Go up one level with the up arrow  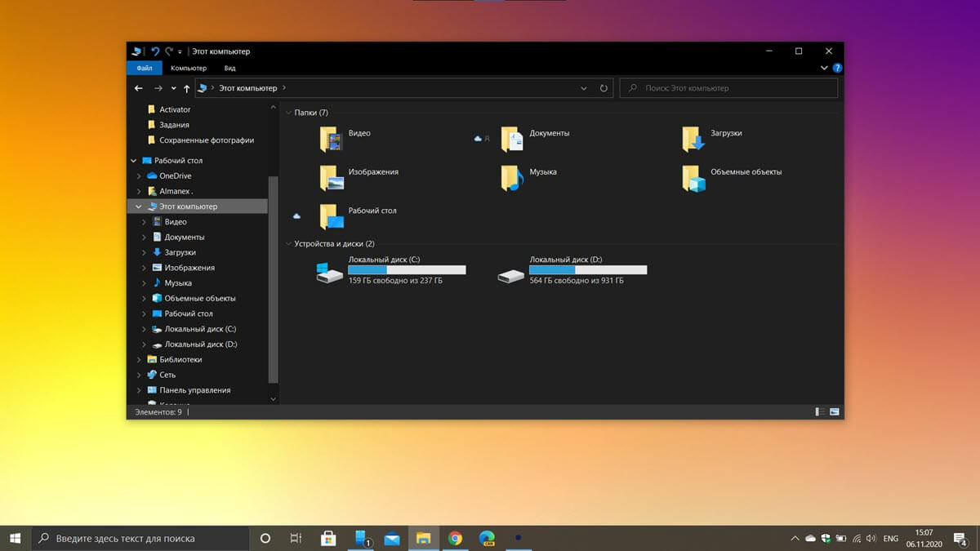tap(187, 88)
